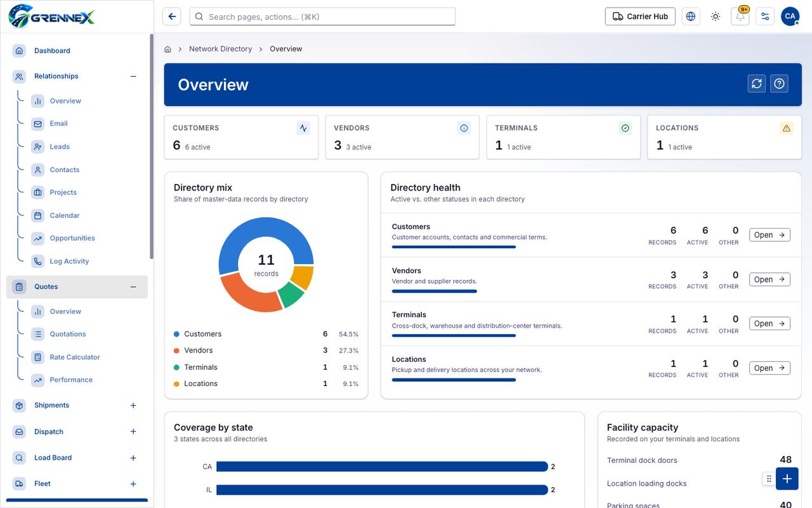Expand the Shipments sidebar section

tap(133, 406)
